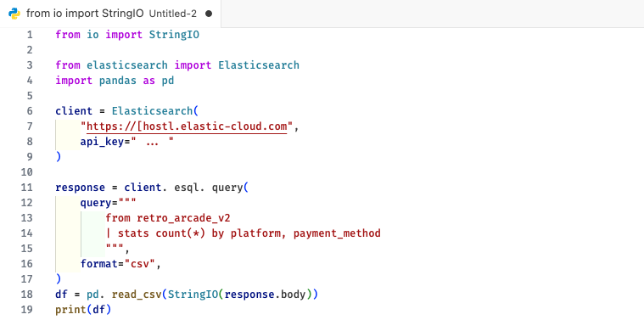Screen dimensions: 644x320
Task: Click 'print' on line 19
Action: pos(71,309)
